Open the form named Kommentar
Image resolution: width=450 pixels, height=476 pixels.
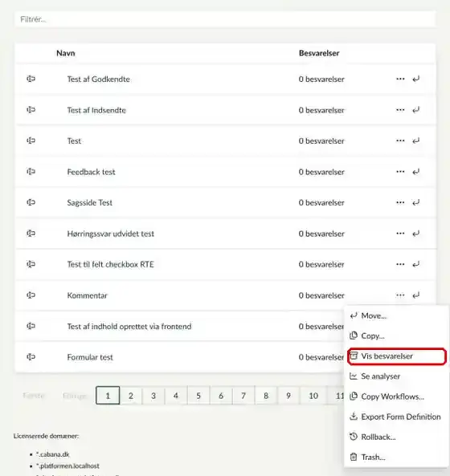(x=88, y=295)
